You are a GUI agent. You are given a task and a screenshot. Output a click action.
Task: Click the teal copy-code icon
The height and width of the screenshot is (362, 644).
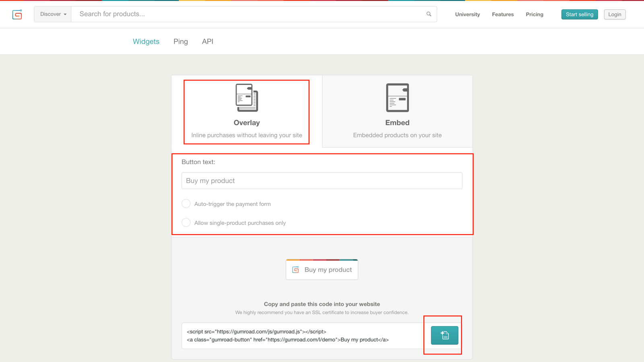[x=444, y=335]
